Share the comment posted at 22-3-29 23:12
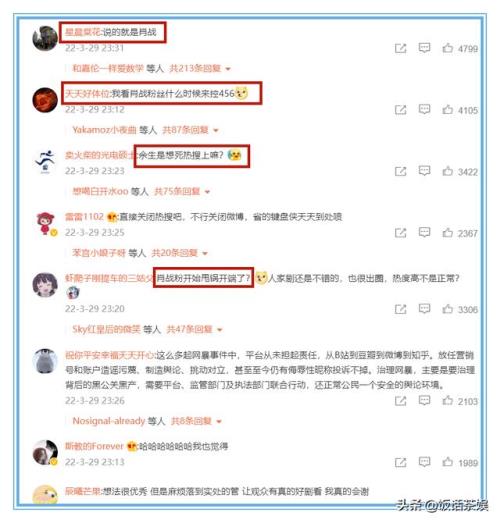The height and width of the screenshot is (523, 500). click(x=400, y=110)
